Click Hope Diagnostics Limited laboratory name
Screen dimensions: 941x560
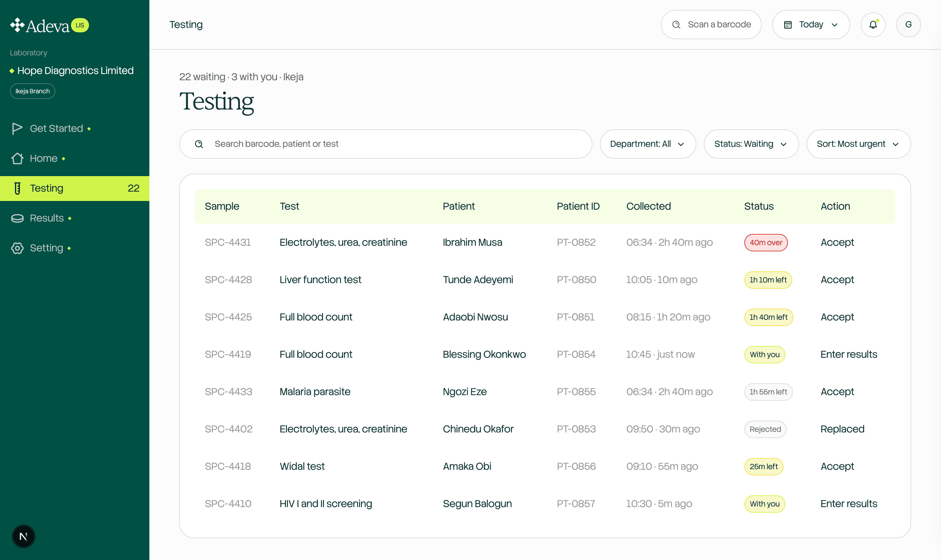[x=75, y=71]
